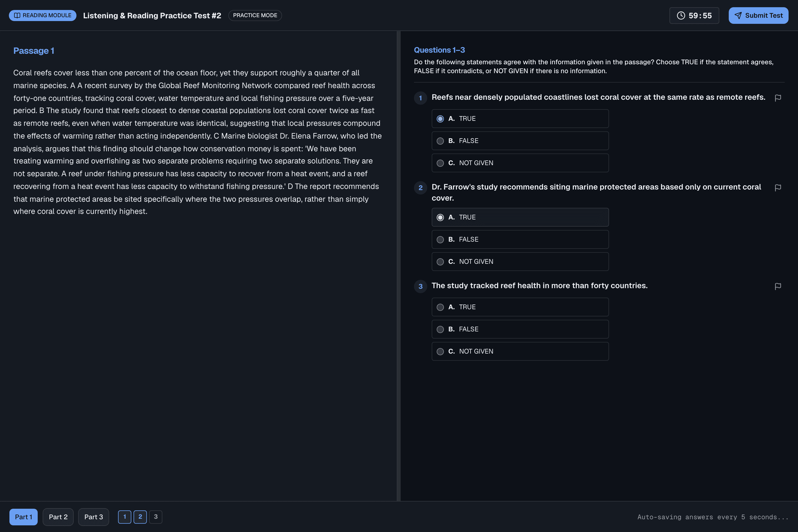Choose NOT GIVEN for question 3

[520, 352]
